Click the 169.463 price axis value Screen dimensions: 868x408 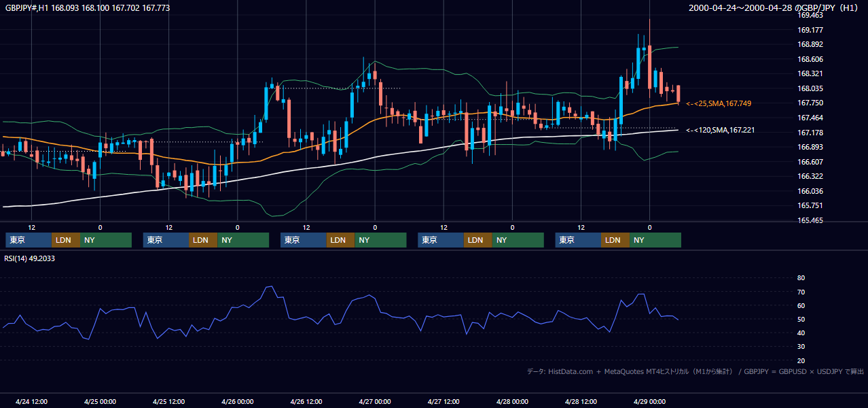tap(810, 15)
